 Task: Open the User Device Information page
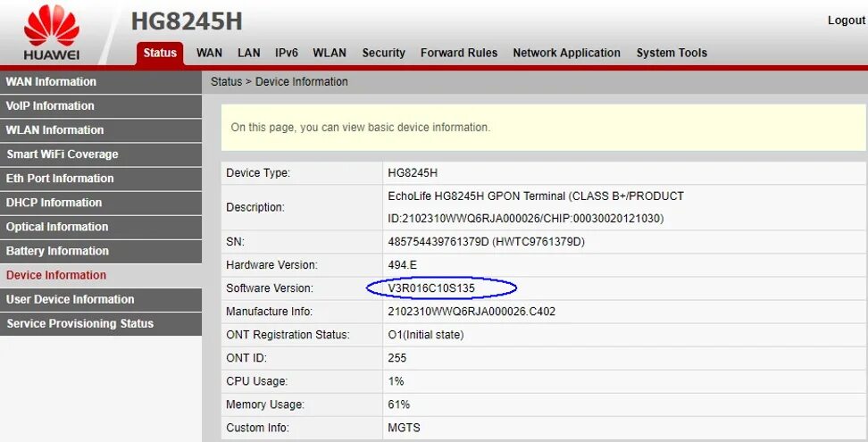[x=101, y=299]
